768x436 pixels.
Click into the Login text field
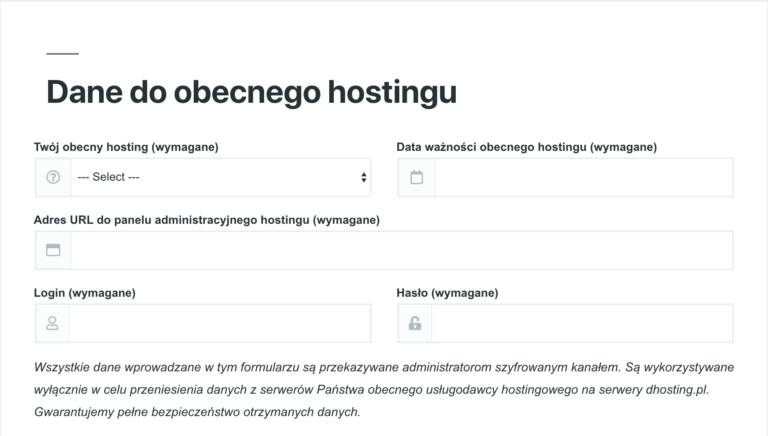click(220, 323)
